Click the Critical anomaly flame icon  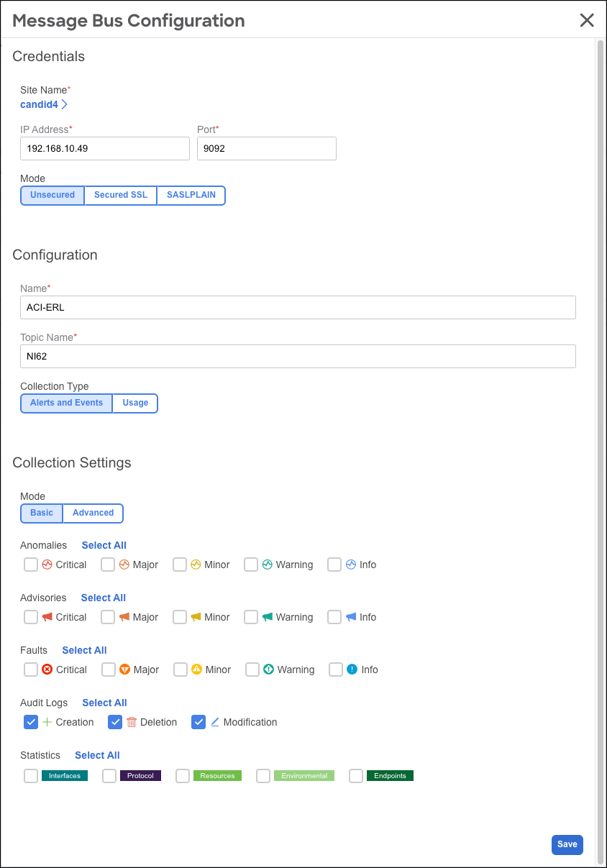point(48,565)
